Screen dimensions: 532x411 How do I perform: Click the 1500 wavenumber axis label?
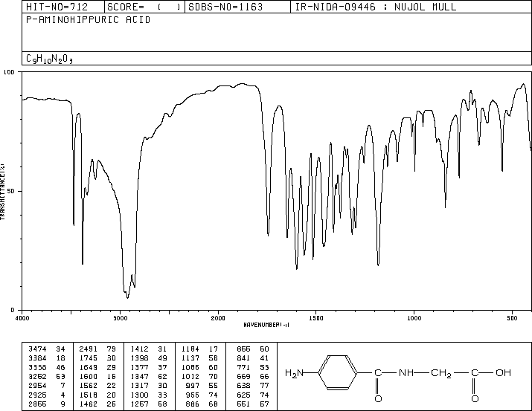point(316,318)
